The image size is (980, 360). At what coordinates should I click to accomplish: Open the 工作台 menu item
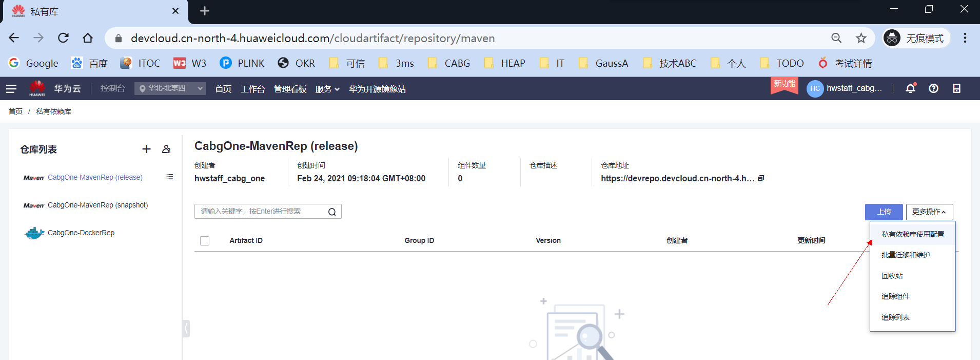(253, 89)
